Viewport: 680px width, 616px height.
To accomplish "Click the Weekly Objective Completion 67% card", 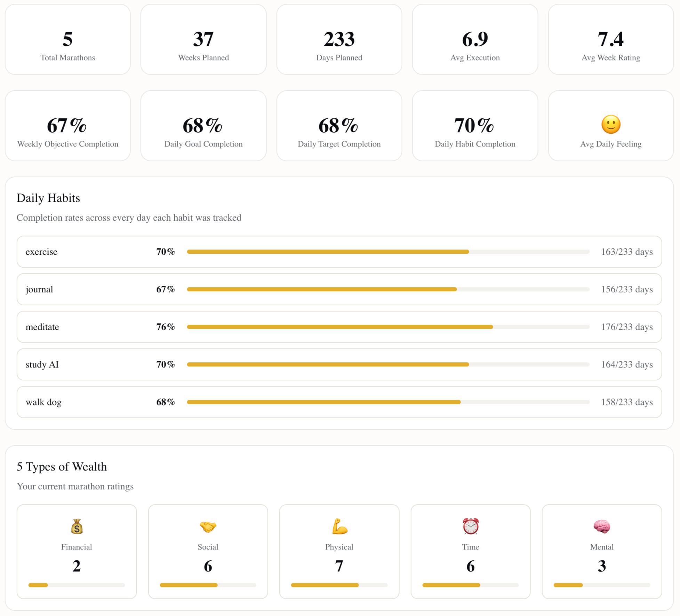I will (68, 126).
